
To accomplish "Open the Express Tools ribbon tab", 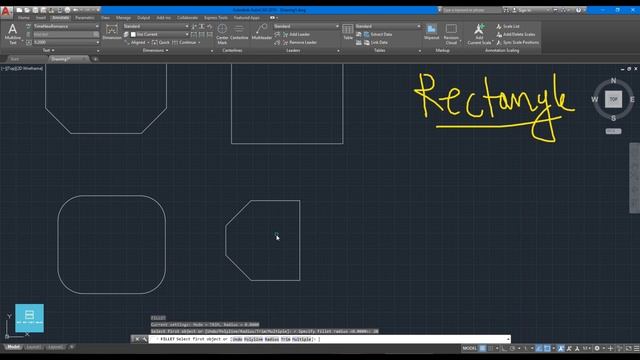I will pyautogui.click(x=216, y=18).
